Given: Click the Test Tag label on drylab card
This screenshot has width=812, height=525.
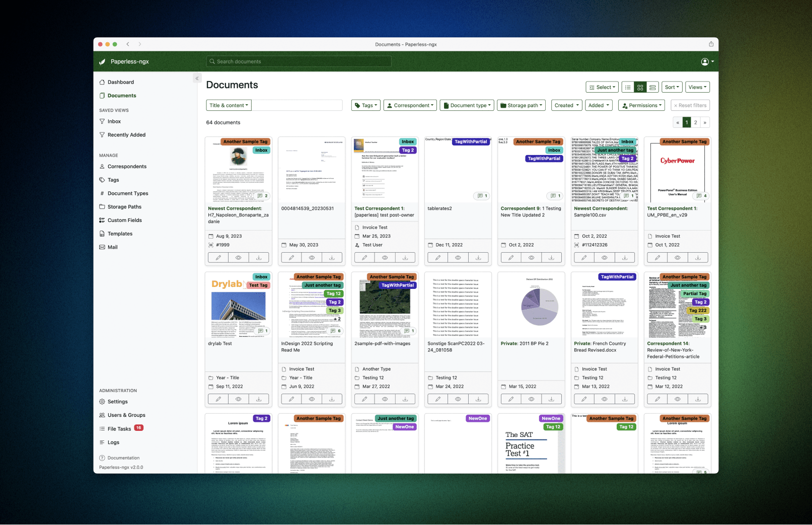Looking at the screenshot, I should click(x=258, y=285).
